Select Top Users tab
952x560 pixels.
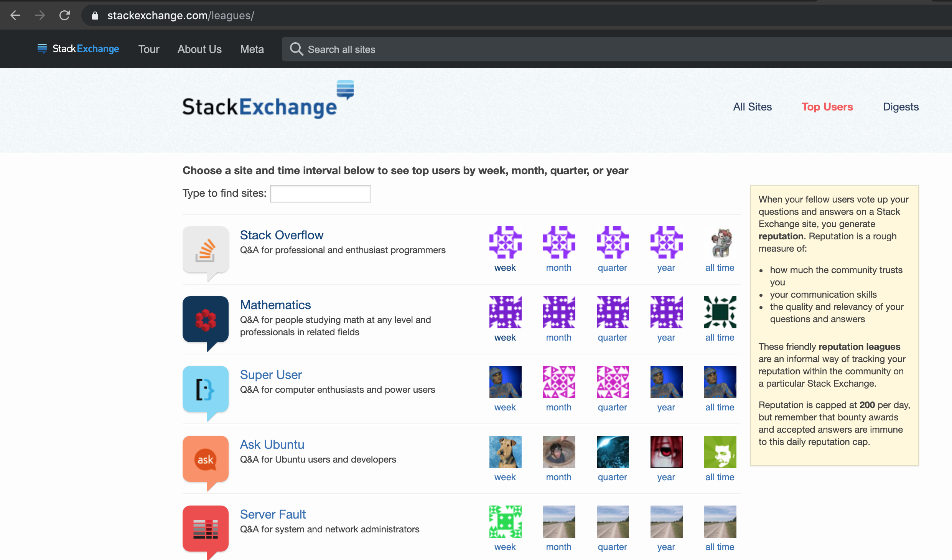point(827,107)
